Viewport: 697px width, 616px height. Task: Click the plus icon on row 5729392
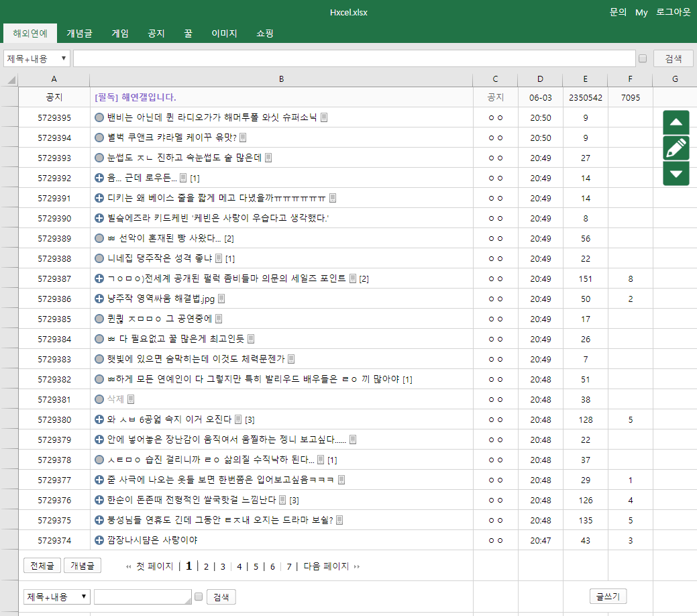point(99,178)
